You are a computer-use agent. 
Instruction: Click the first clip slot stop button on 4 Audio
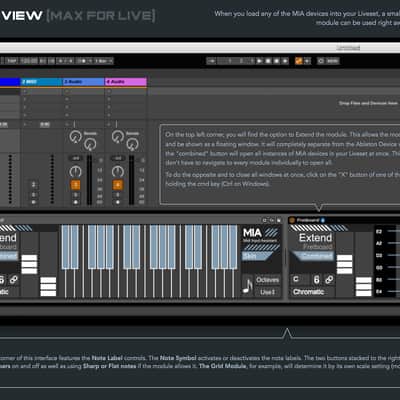(109, 91)
